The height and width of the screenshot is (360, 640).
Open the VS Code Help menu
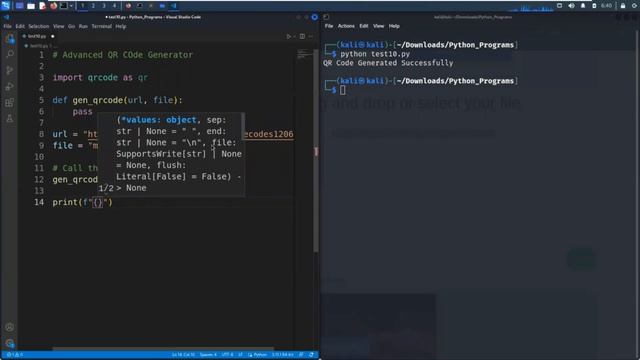(x=121, y=26)
